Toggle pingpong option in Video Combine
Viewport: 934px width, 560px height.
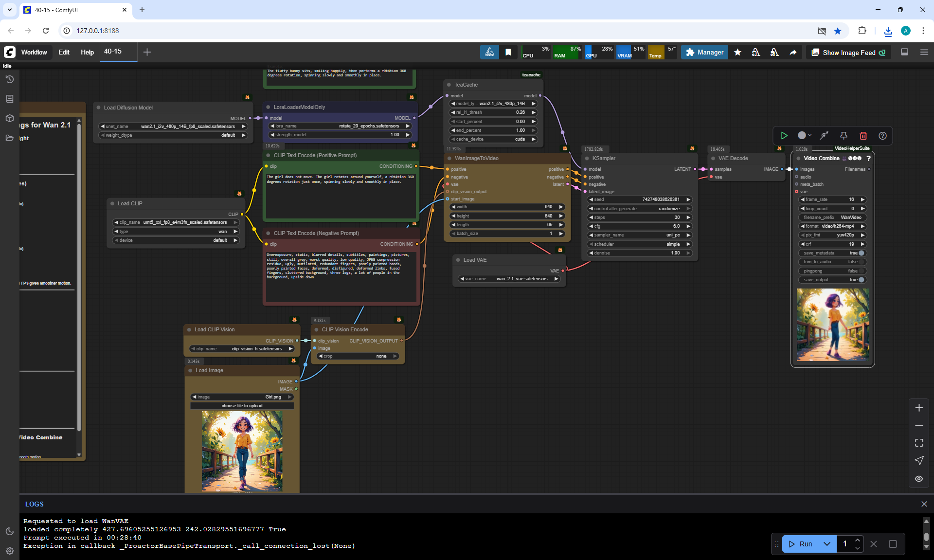861,271
